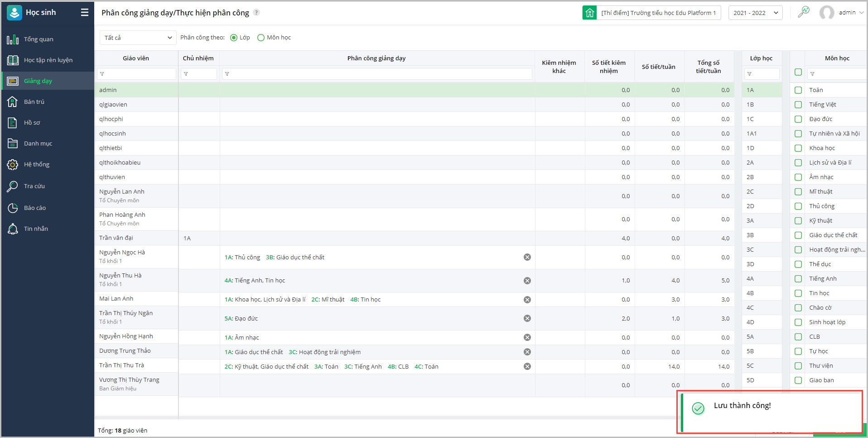This screenshot has width=868, height=438.
Task: Tick the Tiếng Anh subject checkbox
Action: 798,279
